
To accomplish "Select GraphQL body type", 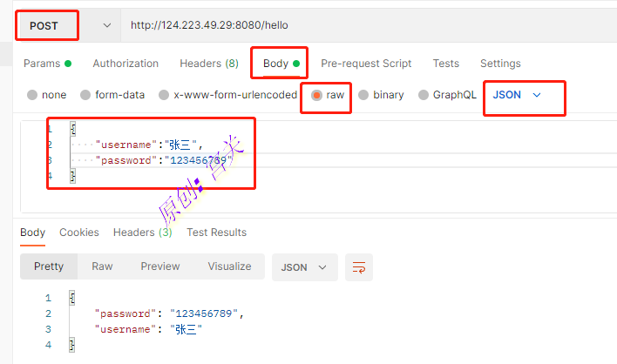I will [x=446, y=95].
